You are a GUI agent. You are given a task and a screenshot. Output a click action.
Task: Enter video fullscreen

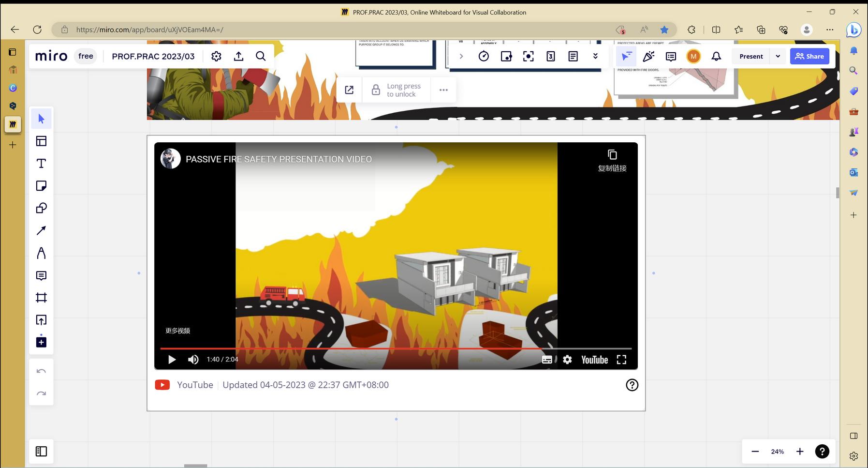(x=621, y=360)
